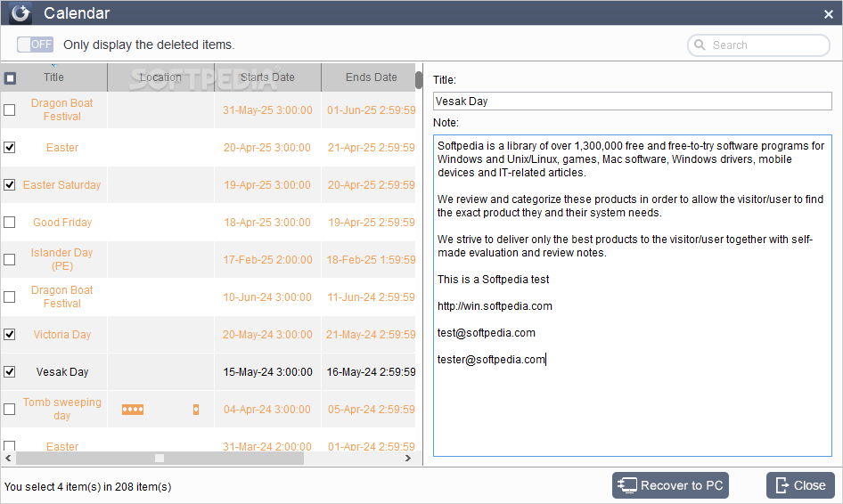Check the Islander Day (PE) checkbox
This screenshot has height=504, width=843.
10,259
